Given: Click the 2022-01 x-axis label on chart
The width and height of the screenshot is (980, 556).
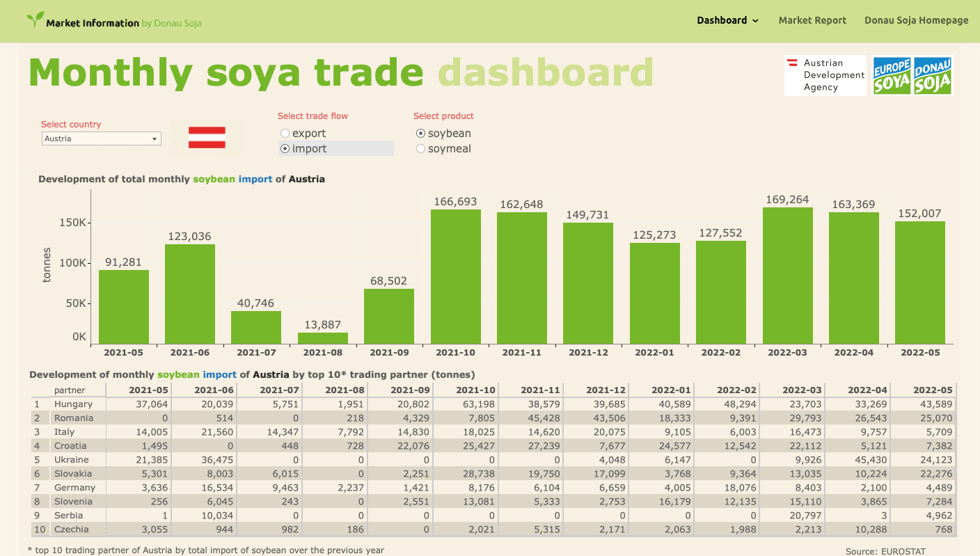Looking at the screenshot, I should 655,353.
